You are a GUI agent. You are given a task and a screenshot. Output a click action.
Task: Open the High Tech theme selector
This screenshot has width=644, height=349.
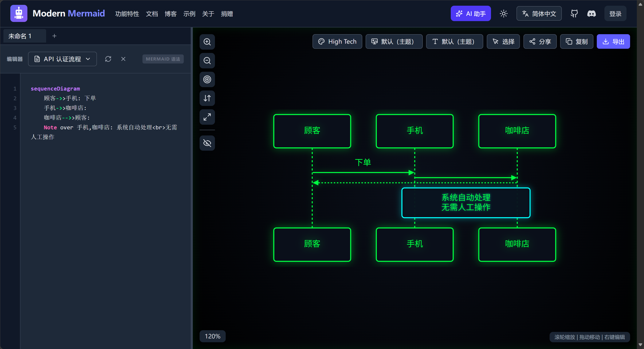[x=337, y=42]
